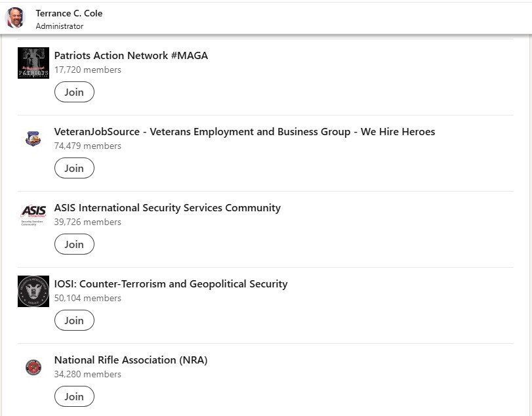Open the IOSI eagle seal logo
Image resolution: width=532 pixels, height=416 pixels.
tap(33, 291)
